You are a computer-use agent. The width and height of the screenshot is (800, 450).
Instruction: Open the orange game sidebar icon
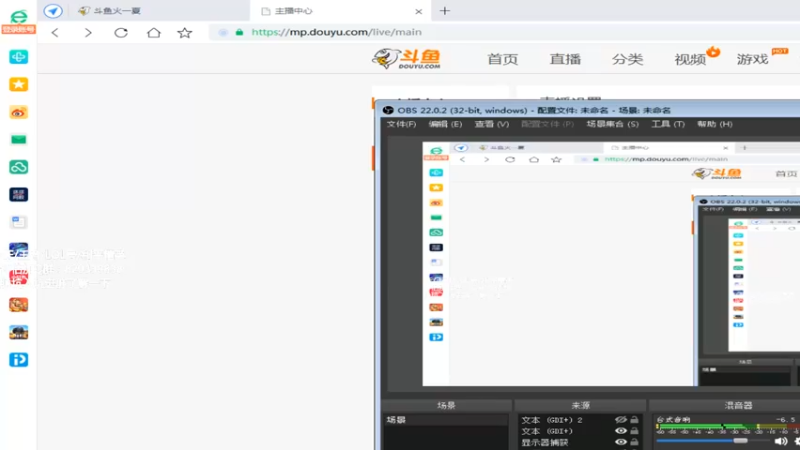pos(18,305)
